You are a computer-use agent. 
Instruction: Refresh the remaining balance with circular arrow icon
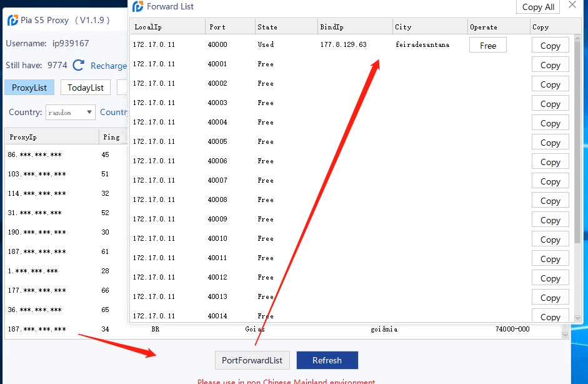click(x=78, y=64)
